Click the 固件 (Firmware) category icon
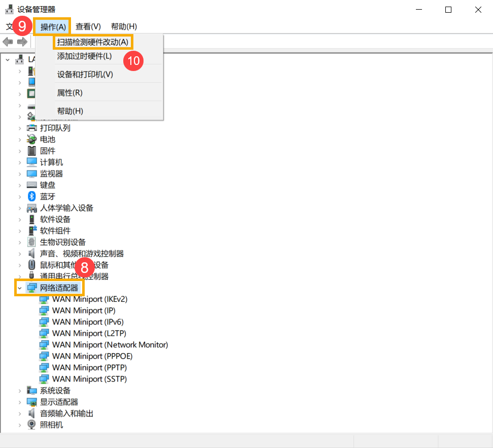The height and width of the screenshot is (448, 493). click(31, 151)
